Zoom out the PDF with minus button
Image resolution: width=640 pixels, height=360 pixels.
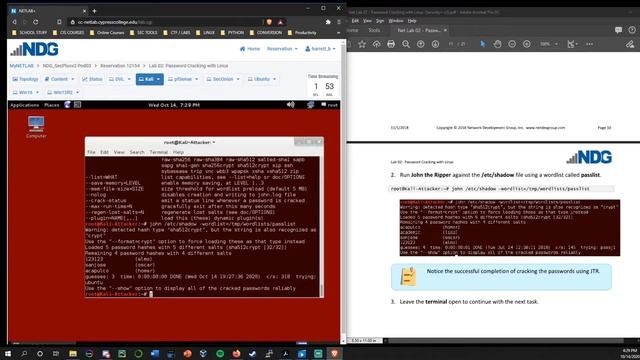click(512, 44)
